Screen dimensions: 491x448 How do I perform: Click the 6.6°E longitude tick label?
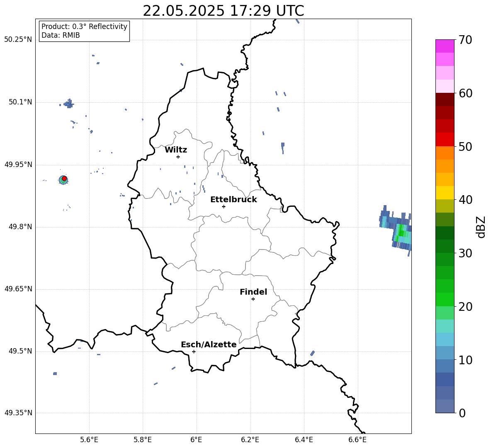pos(357,440)
